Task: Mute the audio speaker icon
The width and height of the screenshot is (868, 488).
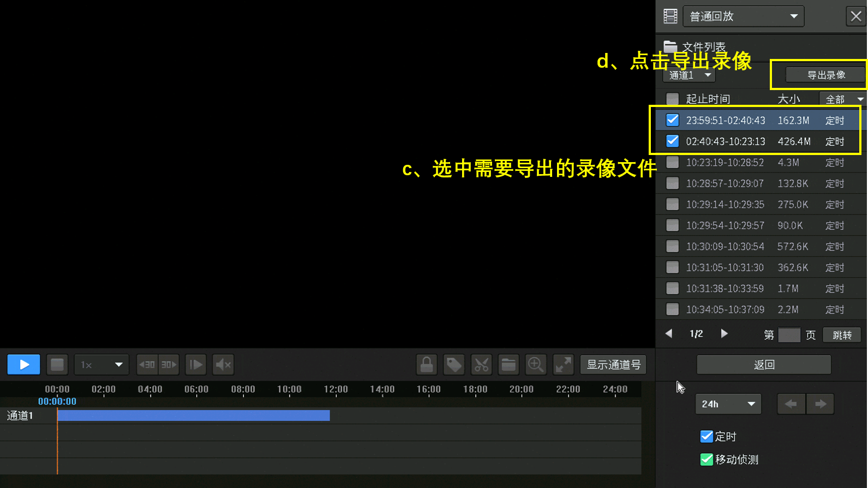Action: 223,365
